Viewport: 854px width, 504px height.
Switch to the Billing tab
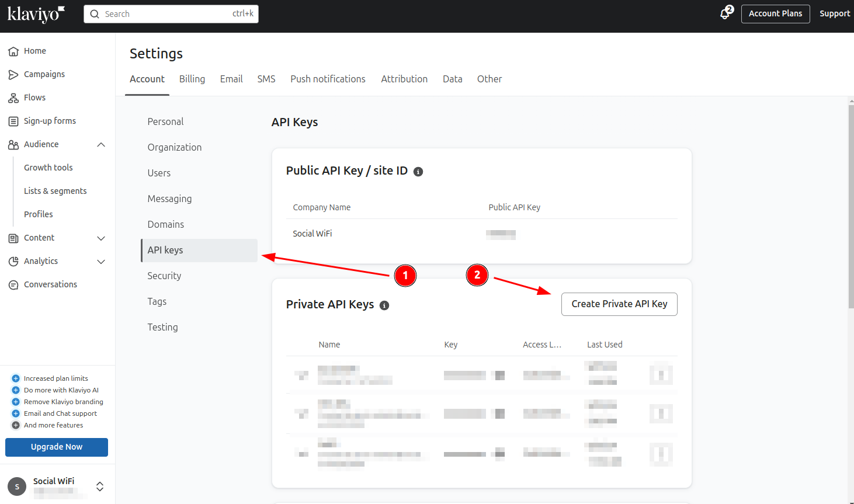point(192,79)
